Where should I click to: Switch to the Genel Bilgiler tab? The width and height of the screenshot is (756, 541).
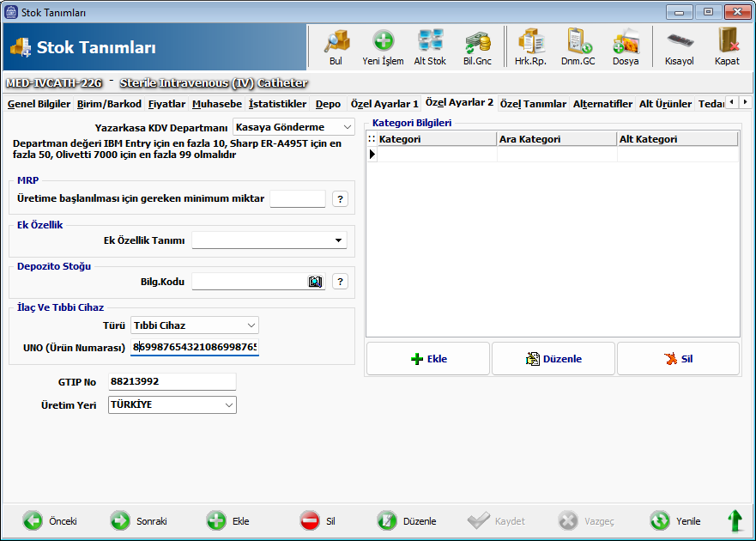click(x=39, y=104)
